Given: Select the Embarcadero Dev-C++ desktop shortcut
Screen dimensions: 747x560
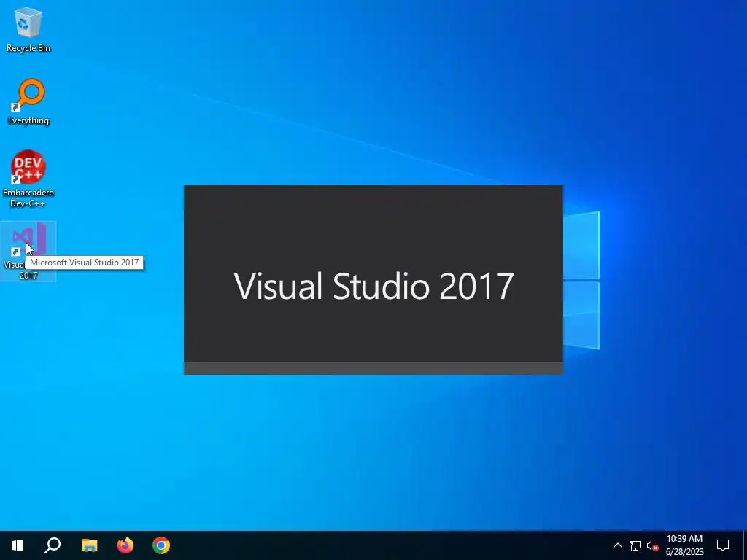Looking at the screenshot, I should (28, 179).
